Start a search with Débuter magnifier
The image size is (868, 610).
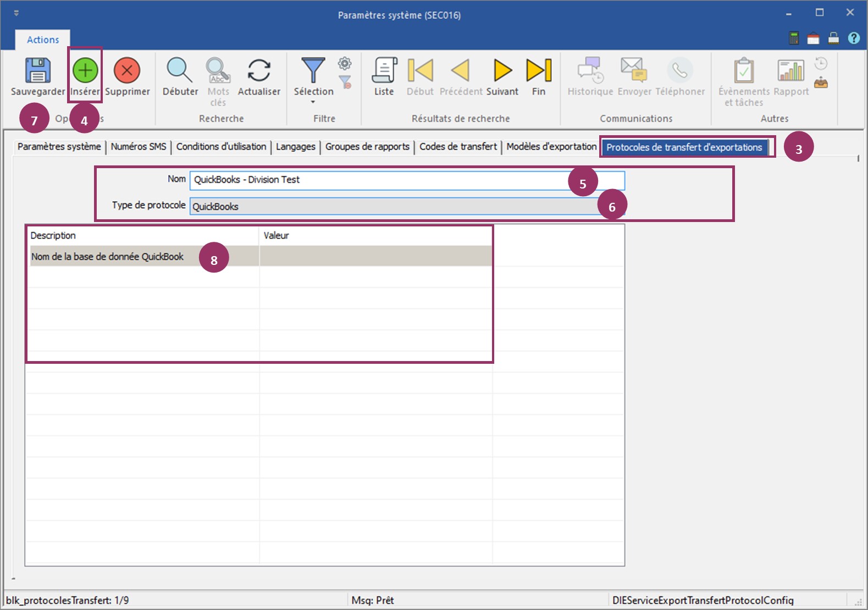tap(180, 70)
